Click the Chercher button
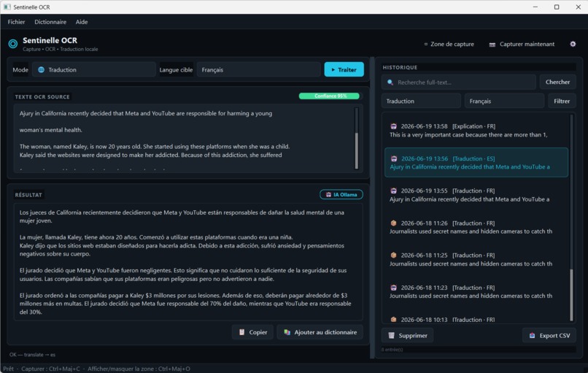Image resolution: width=588 pixels, height=373 pixels. tap(557, 82)
